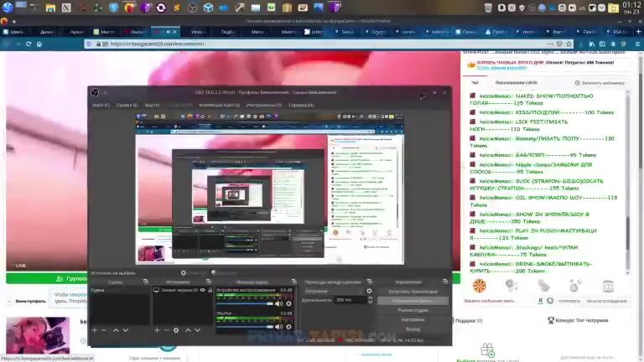This screenshot has height=362, width=644.
Task: Open the Файл menu in OBS
Action: pos(98,105)
